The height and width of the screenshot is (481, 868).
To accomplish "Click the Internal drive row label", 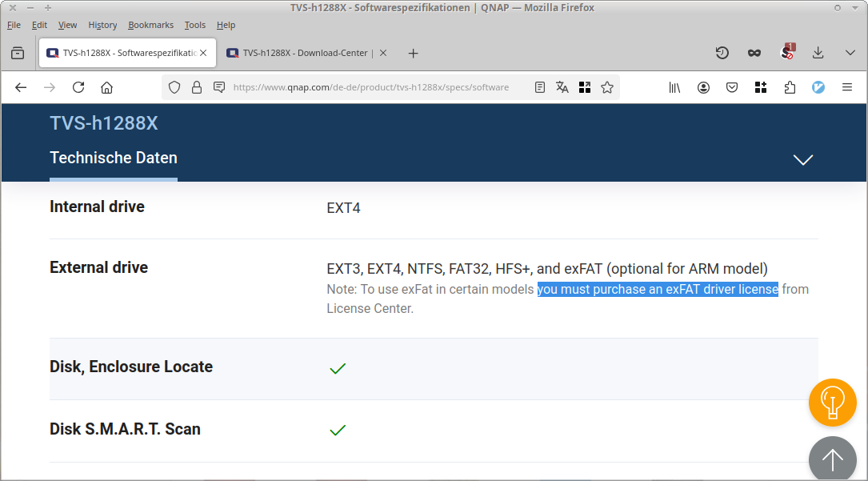I will pyautogui.click(x=98, y=206).
